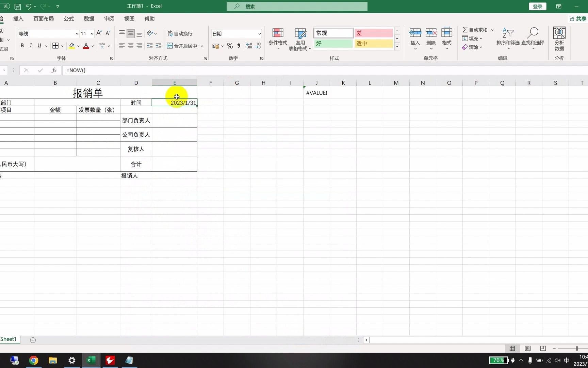The width and height of the screenshot is (588, 368).
Task: Click 分析数据 analyze data
Action: 559,39
